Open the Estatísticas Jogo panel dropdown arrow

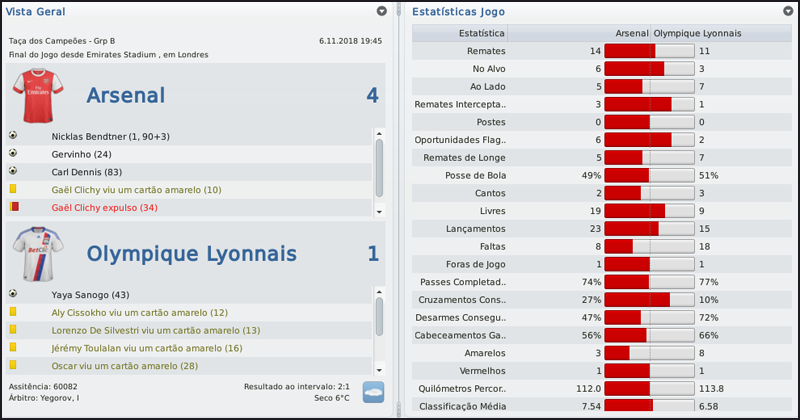tap(786, 11)
